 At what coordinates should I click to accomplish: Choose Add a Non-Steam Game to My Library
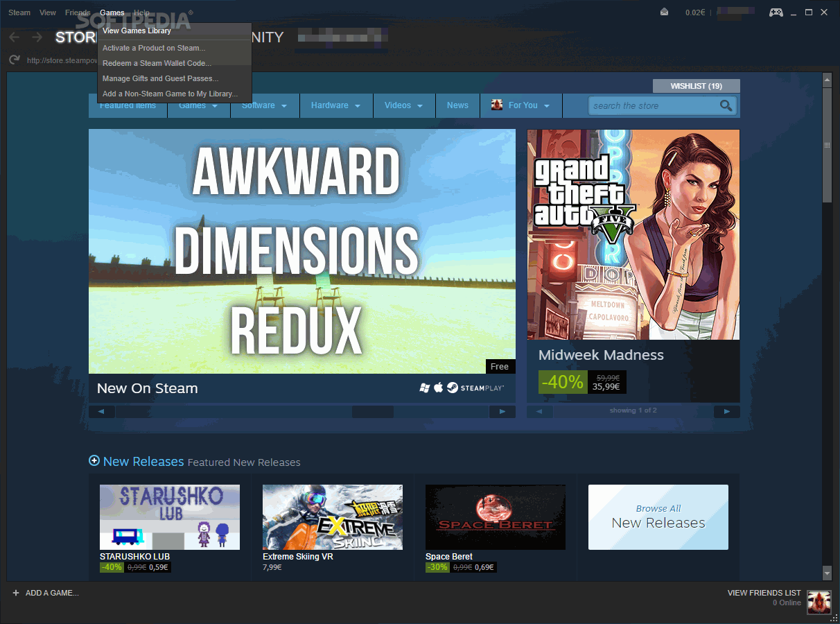174,94
